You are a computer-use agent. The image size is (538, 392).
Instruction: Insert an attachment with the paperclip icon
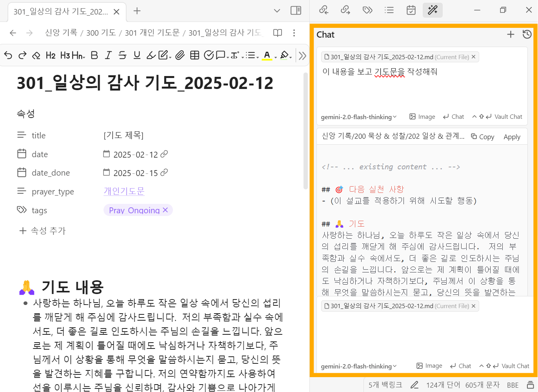pos(180,55)
